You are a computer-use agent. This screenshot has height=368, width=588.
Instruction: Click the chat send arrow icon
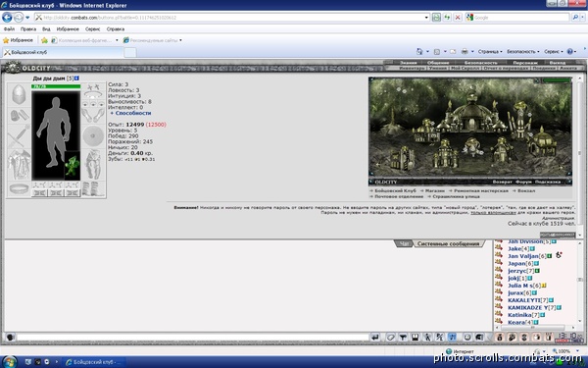[x=375, y=338]
